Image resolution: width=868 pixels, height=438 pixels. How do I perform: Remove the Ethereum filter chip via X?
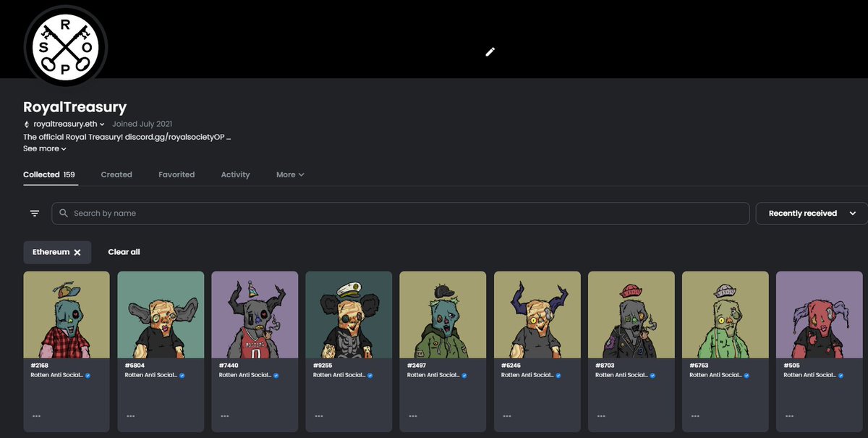coord(77,252)
